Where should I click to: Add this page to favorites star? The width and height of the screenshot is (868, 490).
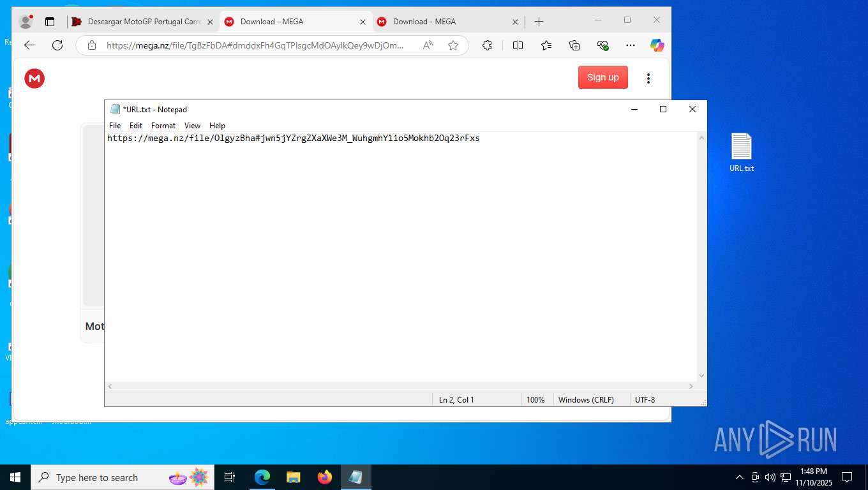coord(453,45)
